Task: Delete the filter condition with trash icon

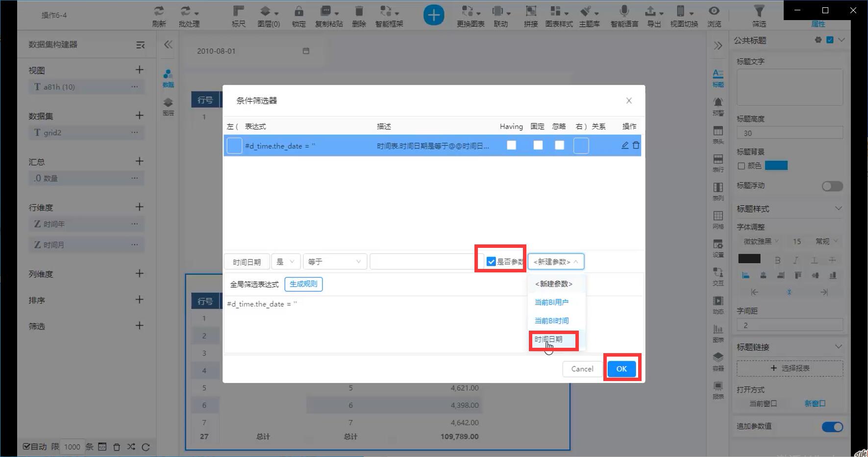Action: tap(636, 145)
